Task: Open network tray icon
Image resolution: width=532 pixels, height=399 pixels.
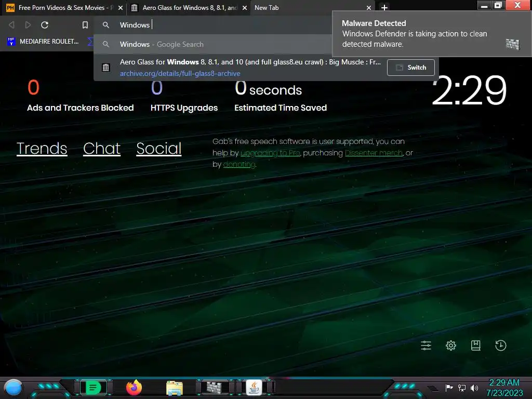Action: pyautogui.click(x=462, y=388)
